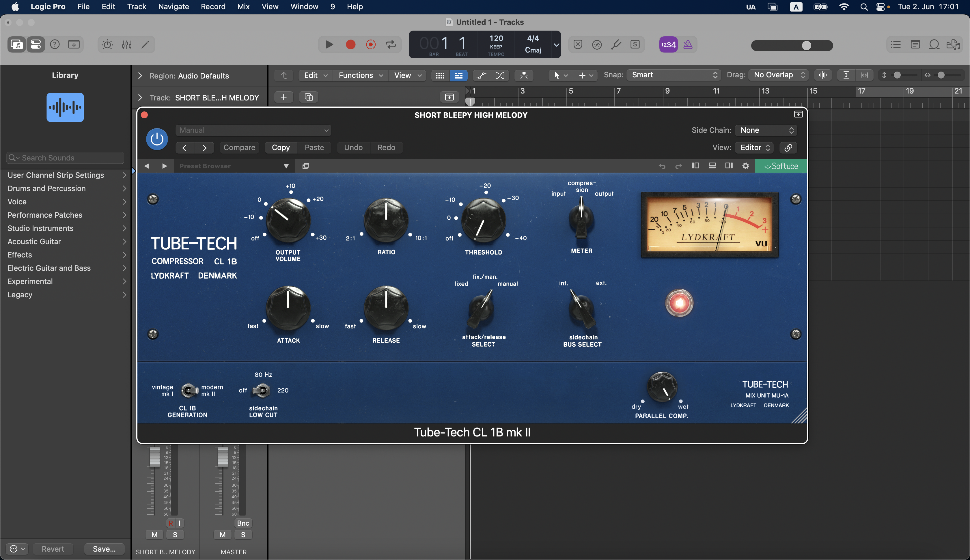The image size is (970, 560).
Task: Open the File menu
Action: coord(83,7)
